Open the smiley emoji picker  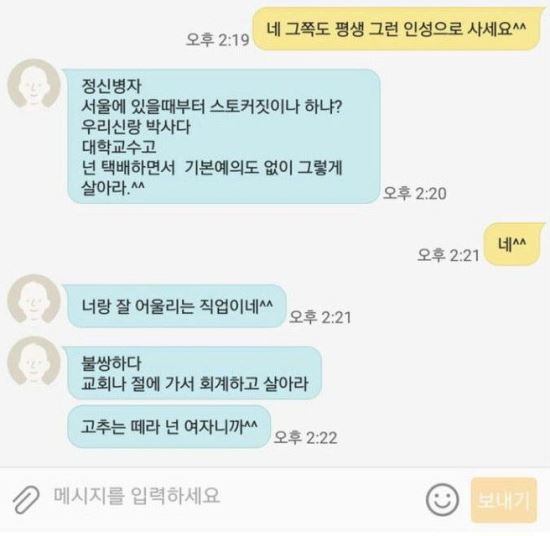(442, 500)
